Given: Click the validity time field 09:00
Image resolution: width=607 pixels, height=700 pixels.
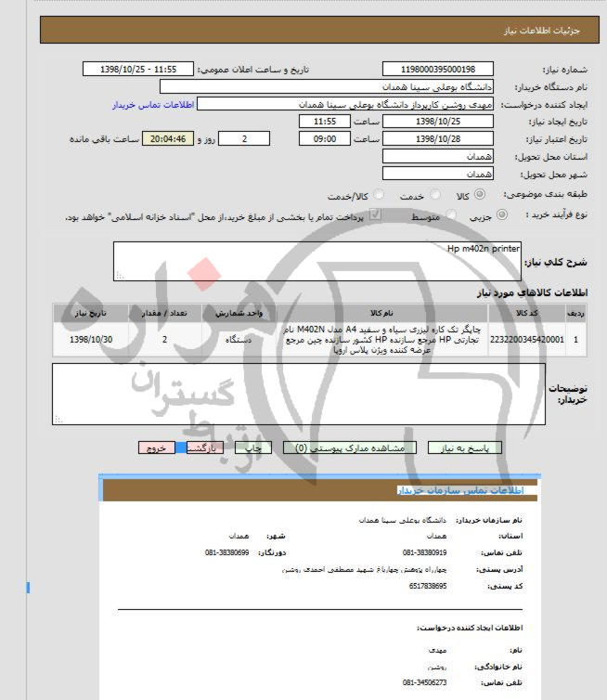Looking at the screenshot, I should click(325, 139).
